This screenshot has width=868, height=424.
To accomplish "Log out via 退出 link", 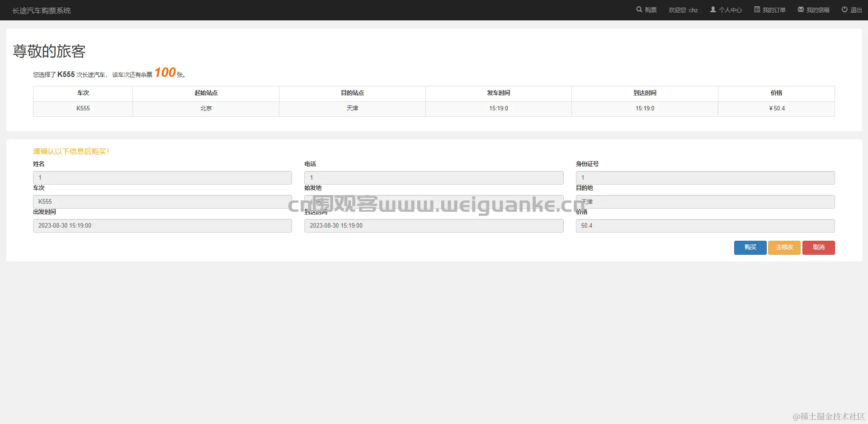I will 852,10.
